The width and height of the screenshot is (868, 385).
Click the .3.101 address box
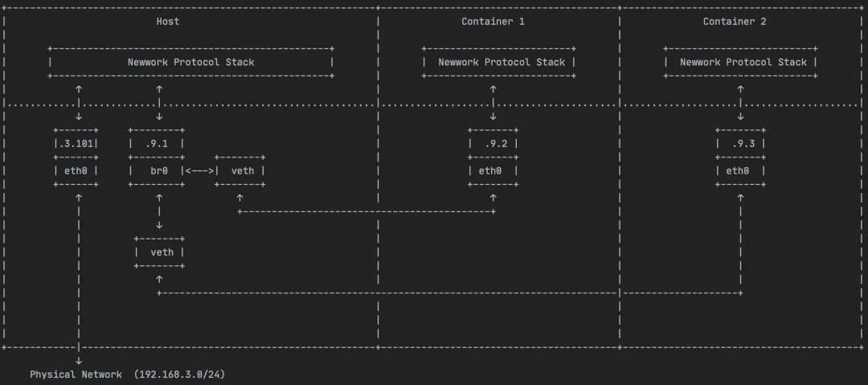coord(76,144)
